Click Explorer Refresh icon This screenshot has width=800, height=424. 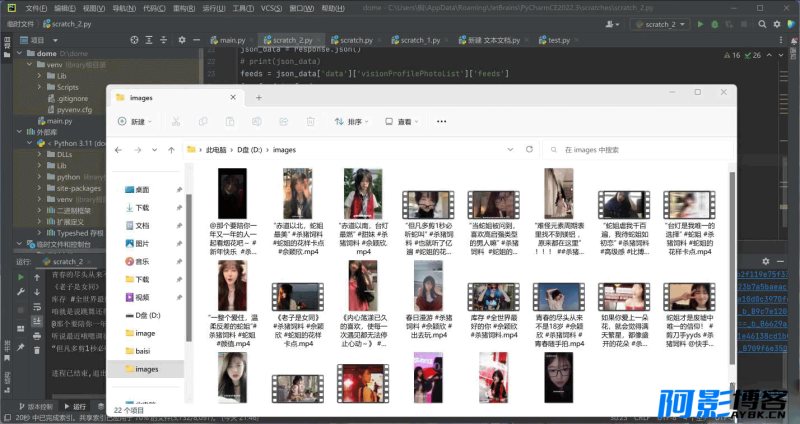pos(529,149)
